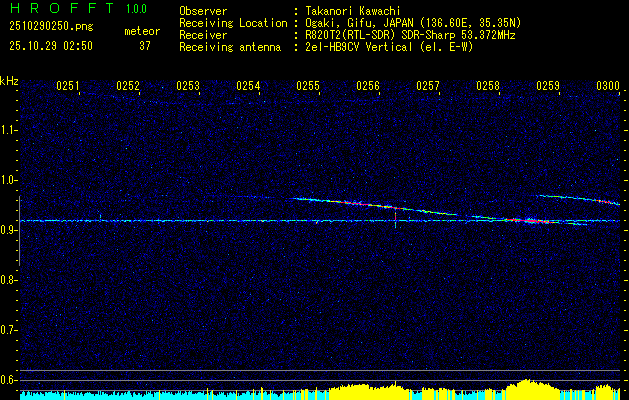Click frequency label 0.9

coord(8,230)
